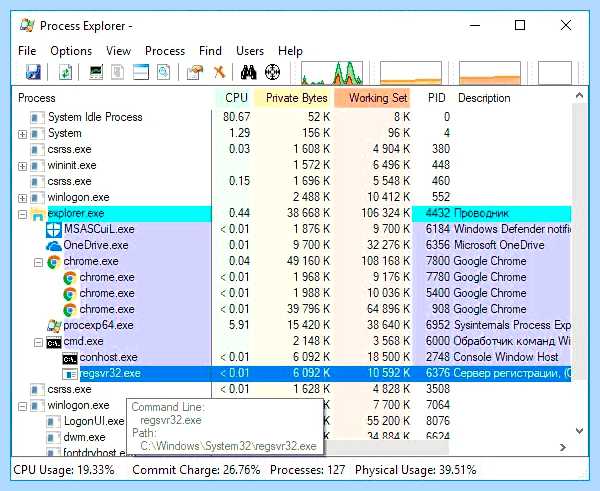Click the vertical scrollbar up arrow

click(579, 95)
